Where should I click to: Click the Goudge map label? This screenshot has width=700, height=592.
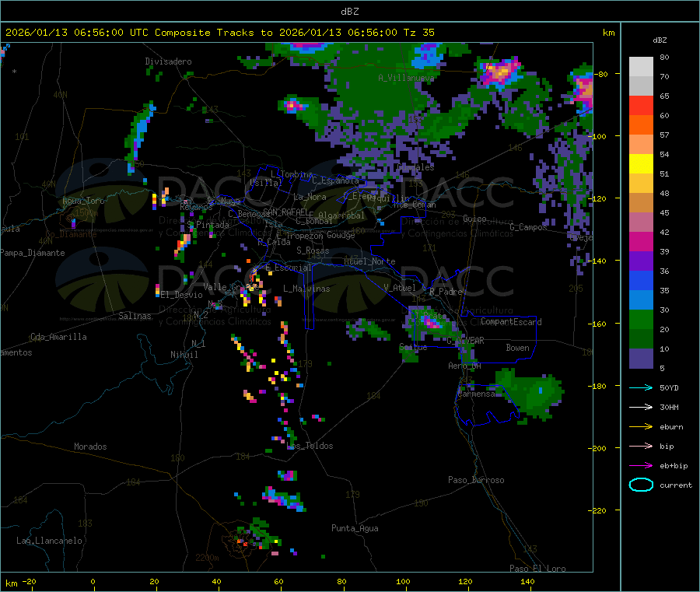click(341, 235)
